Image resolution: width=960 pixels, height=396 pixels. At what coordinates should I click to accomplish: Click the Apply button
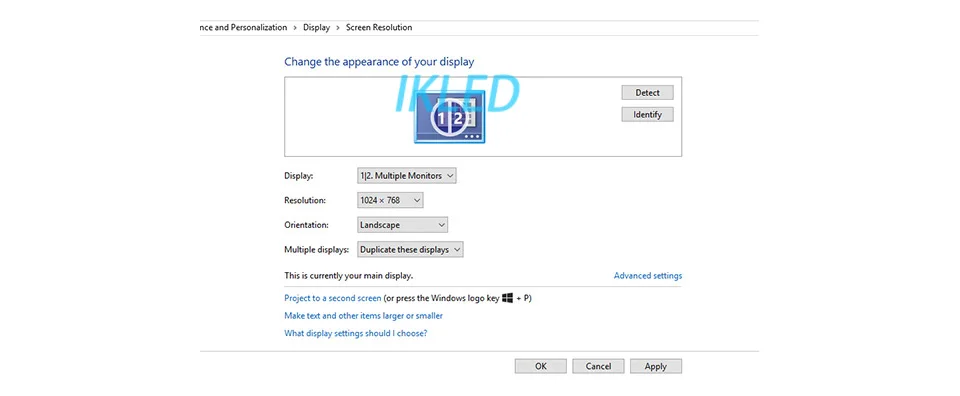click(x=656, y=366)
